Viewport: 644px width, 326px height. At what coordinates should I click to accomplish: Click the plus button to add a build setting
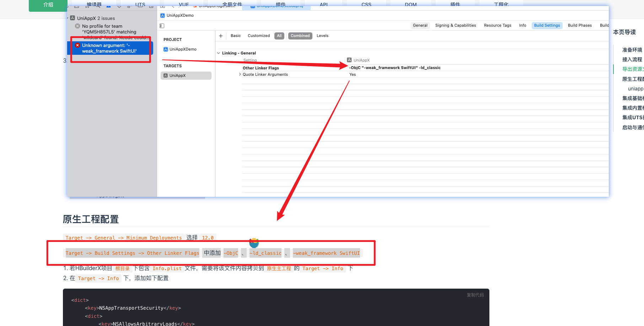221,36
